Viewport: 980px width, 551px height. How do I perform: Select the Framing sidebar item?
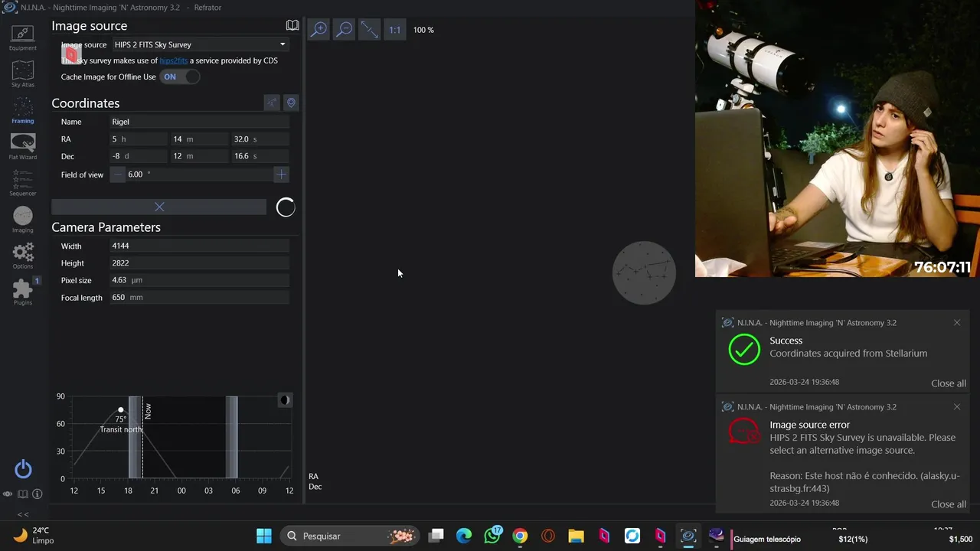point(23,111)
